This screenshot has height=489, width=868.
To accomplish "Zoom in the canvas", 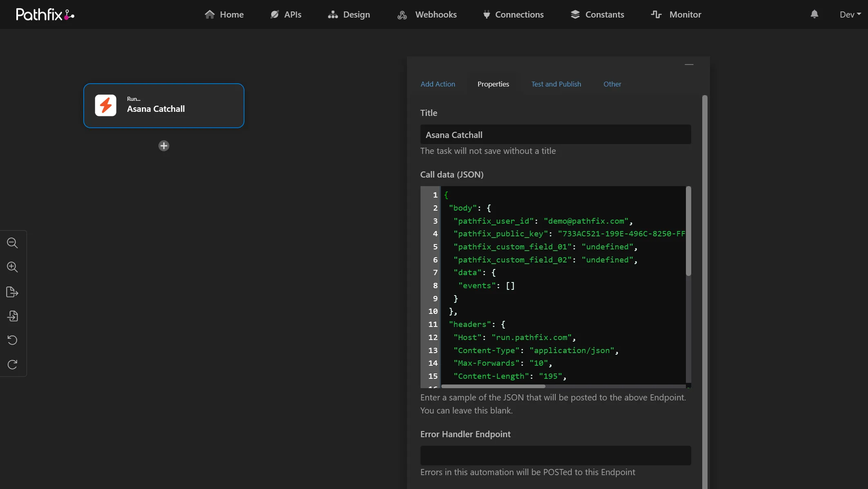I will 13,267.
